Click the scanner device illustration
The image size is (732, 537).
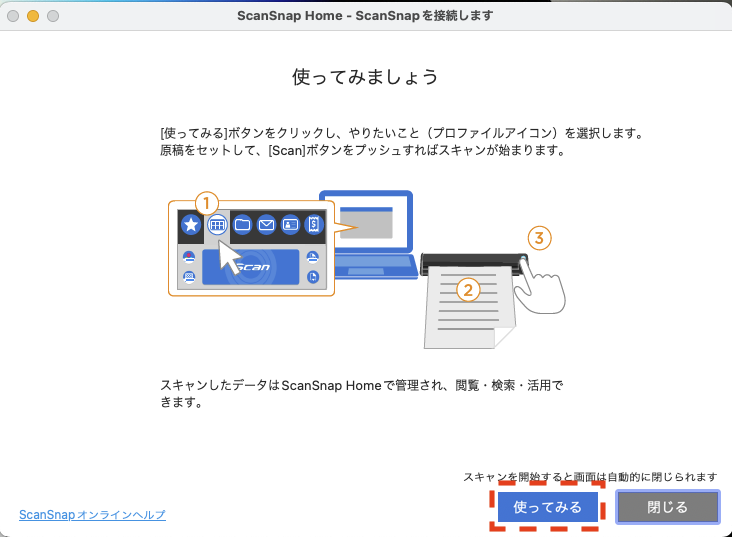(474, 264)
